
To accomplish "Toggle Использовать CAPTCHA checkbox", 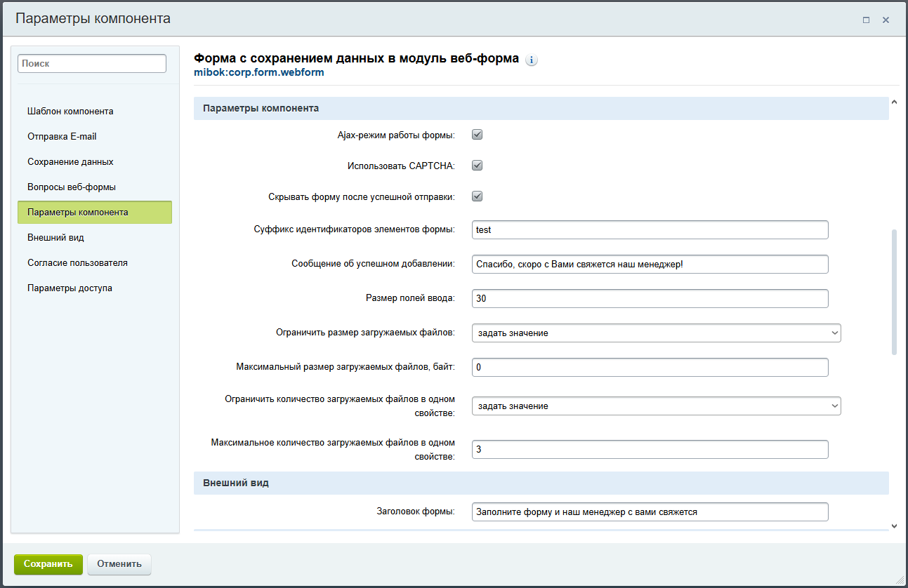I will click(477, 166).
